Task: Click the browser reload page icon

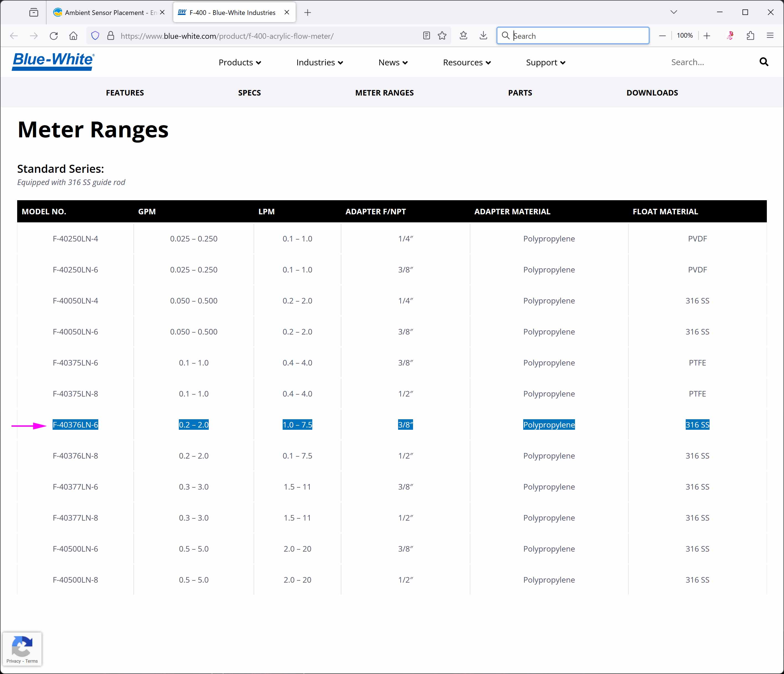Action: pyautogui.click(x=54, y=36)
